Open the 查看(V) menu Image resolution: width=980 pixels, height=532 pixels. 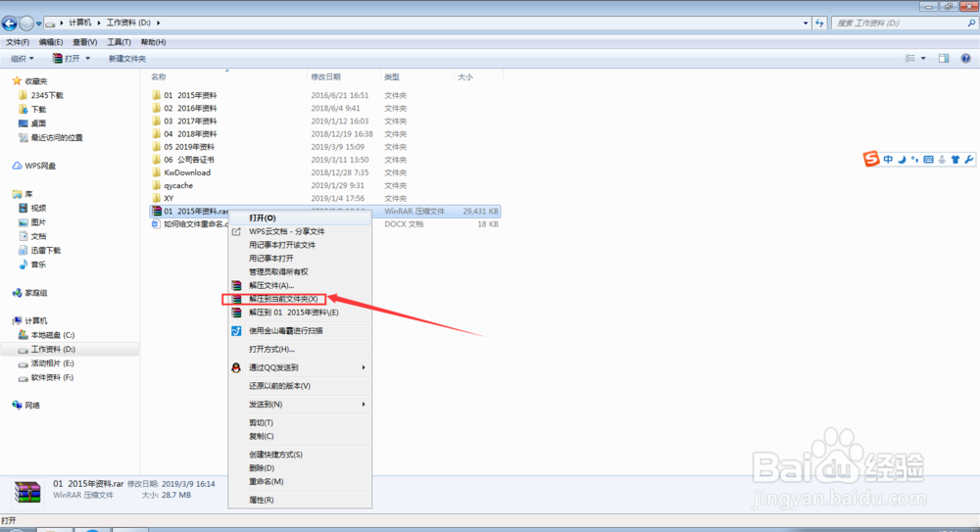(x=85, y=42)
